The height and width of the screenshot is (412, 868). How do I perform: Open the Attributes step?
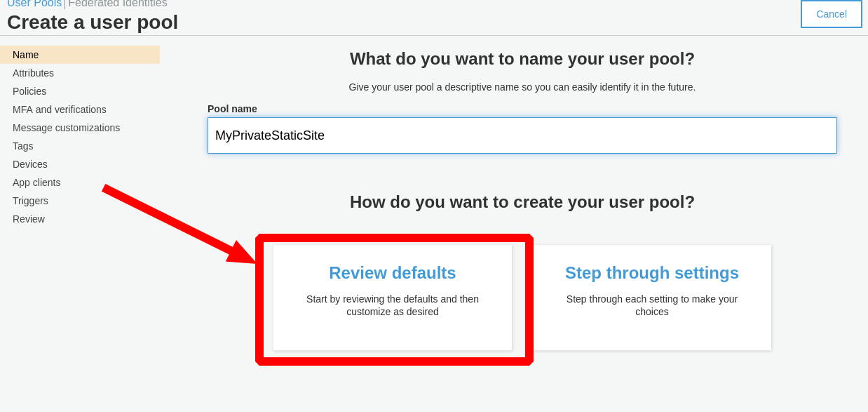point(33,73)
